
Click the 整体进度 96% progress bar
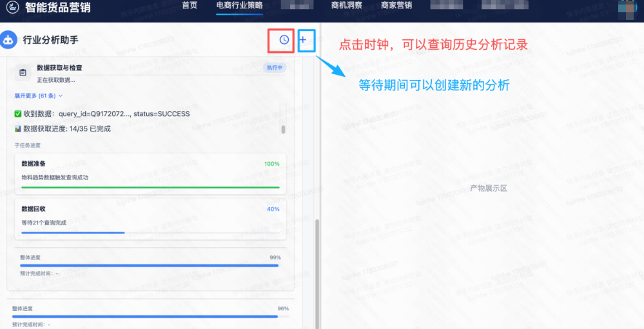(x=150, y=317)
